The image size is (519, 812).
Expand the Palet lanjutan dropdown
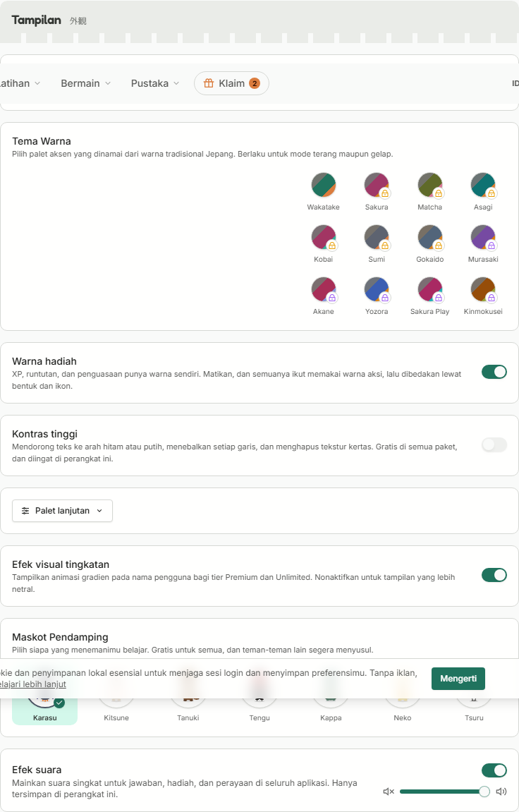pos(62,511)
